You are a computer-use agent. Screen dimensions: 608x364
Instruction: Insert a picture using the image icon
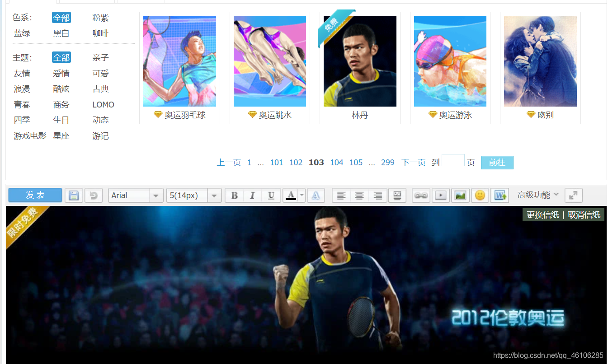460,195
